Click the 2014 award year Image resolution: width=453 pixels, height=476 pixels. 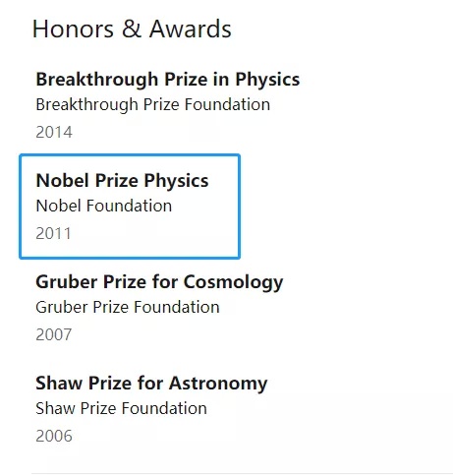[54, 132]
